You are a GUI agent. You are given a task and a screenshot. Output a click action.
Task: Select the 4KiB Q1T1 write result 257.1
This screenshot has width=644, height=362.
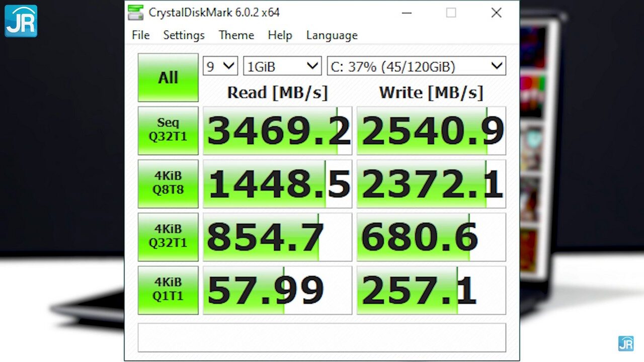coord(431,290)
